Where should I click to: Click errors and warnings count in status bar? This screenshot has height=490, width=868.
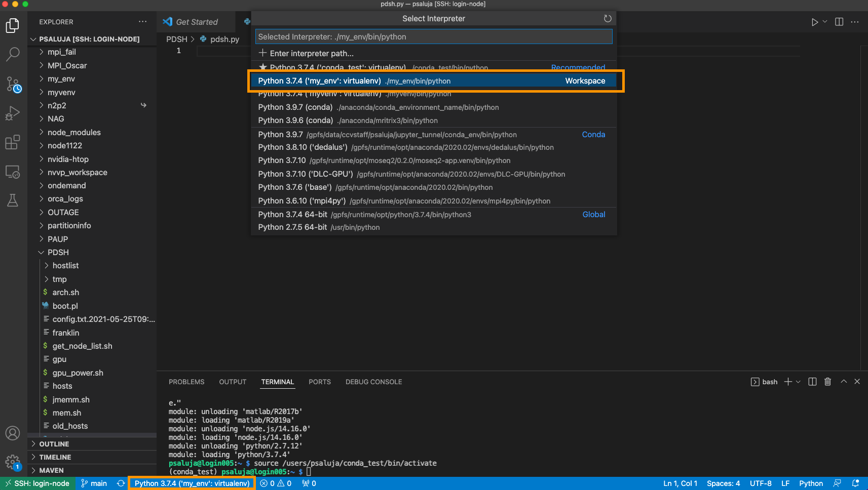(276, 483)
